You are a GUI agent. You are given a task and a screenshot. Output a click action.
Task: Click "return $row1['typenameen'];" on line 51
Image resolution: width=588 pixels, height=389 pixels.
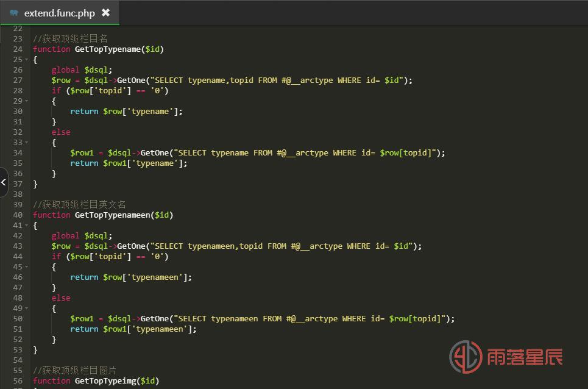pos(133,329)
